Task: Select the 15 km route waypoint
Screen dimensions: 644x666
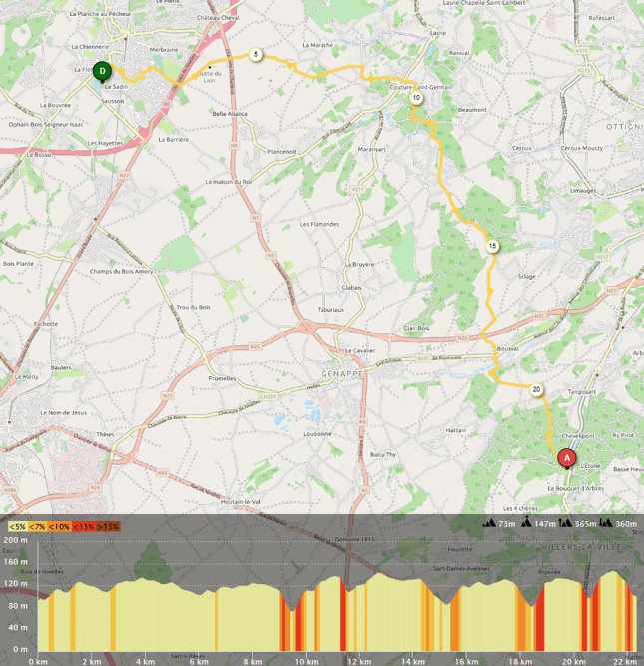Action: click(x=492, y=246)
